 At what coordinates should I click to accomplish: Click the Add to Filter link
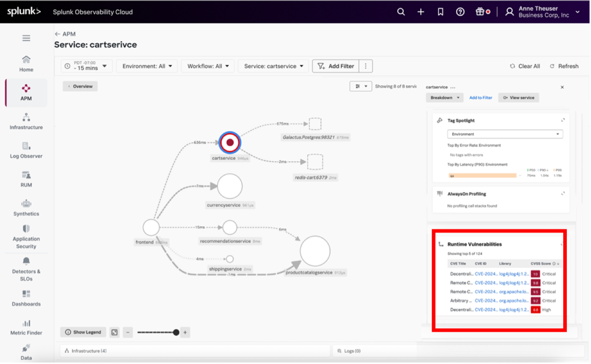[480, 98]
